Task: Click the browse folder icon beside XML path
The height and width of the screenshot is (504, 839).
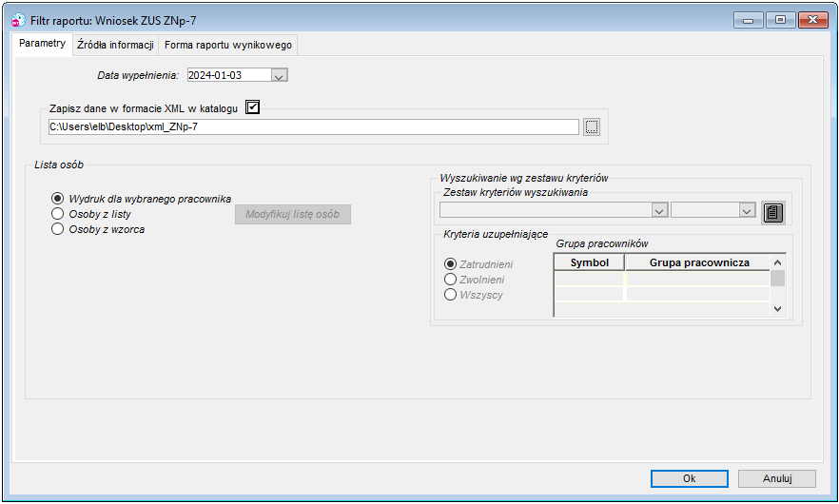Action: pos(592,127)
